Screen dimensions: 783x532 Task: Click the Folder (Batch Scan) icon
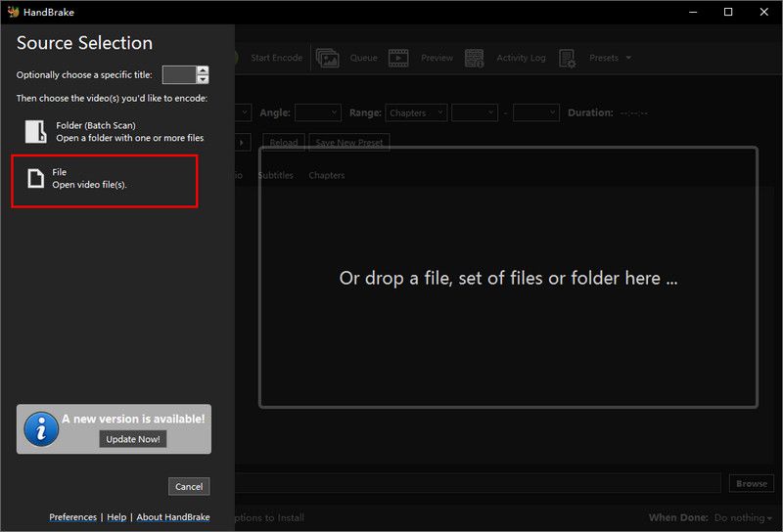(35, 132)
